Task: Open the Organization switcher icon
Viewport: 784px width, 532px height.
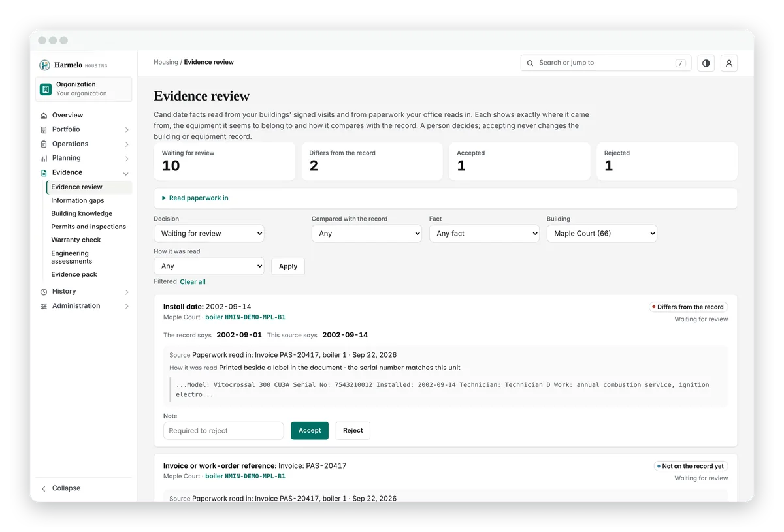Action: click(46, 89)
